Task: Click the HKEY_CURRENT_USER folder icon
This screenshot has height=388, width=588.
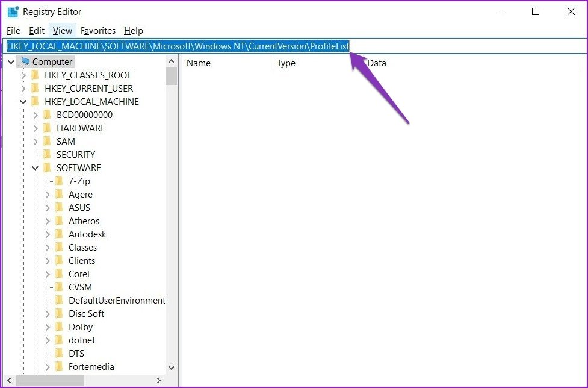Action: click(36, 88)
